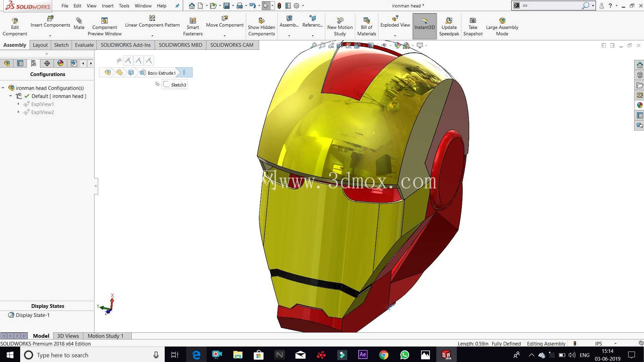
Task: Open the DimXpertManager crosshair tab
Action: point(47,63)
